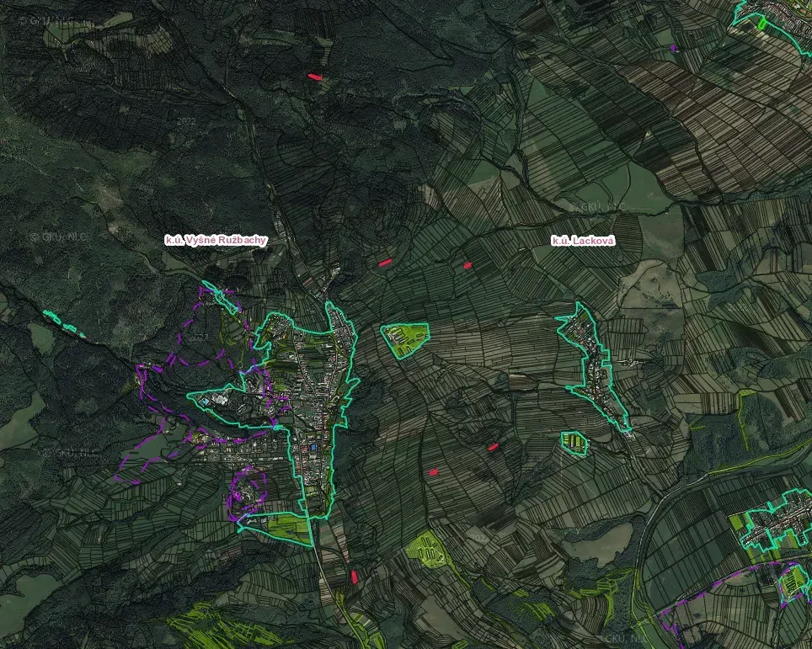812x649 pixels.
Task: Select the red parcel southwest of Lacková label
Action: [467, 265]
